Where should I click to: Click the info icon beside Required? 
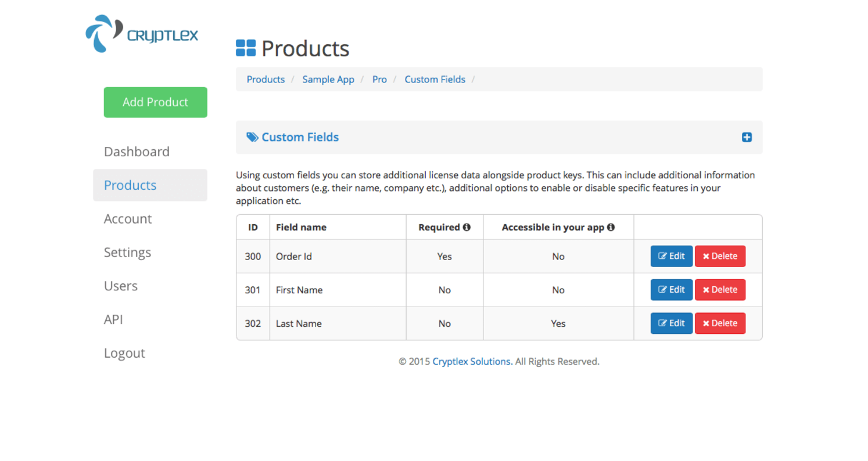[x=467, y=228]
